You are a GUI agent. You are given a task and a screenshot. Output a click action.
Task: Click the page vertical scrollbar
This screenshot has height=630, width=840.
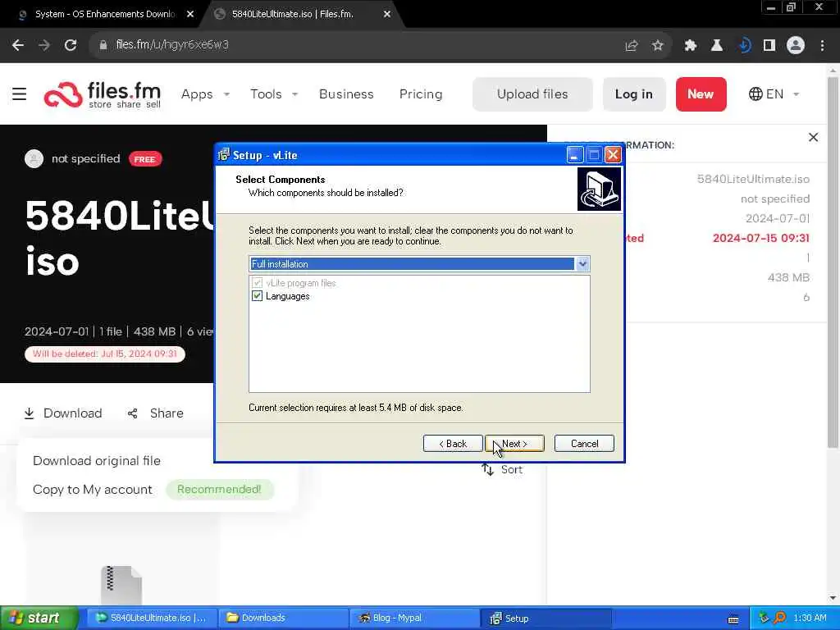click(833, 262)
